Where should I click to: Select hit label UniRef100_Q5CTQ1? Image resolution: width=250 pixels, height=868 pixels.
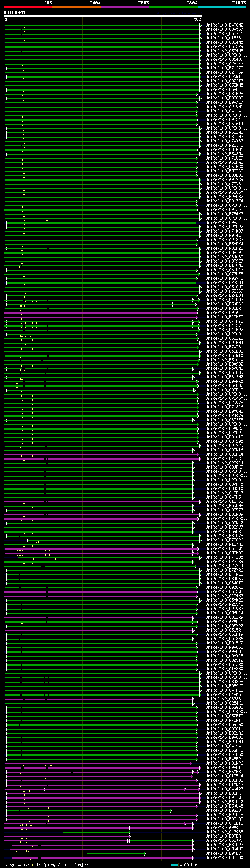pyautogui.click(x=224, y=548)
